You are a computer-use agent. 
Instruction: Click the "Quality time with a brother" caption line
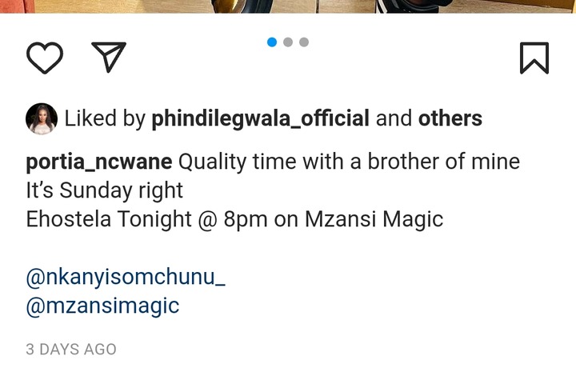349,162
